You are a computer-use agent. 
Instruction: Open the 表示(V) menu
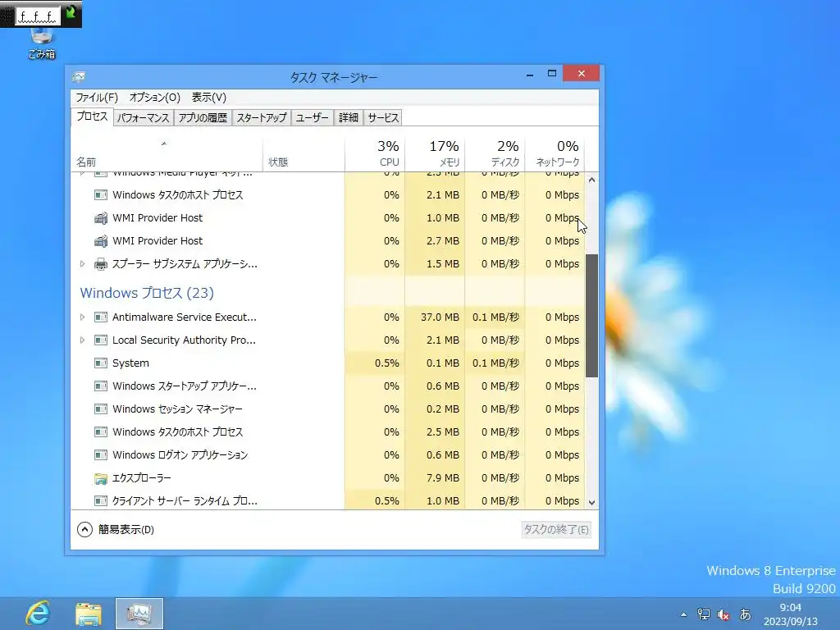pyautogui.click(x=209, y=98)
